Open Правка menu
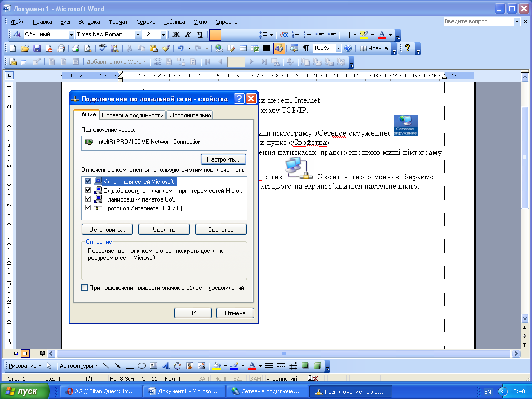This screenshot has height=399, width=532. (43, 22)
